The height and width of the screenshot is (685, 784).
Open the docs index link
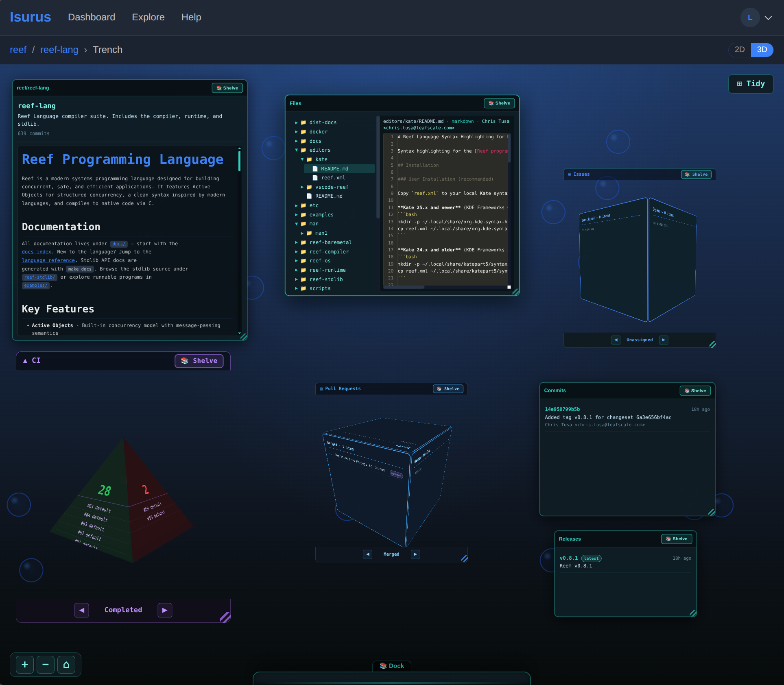pos(37,252)
